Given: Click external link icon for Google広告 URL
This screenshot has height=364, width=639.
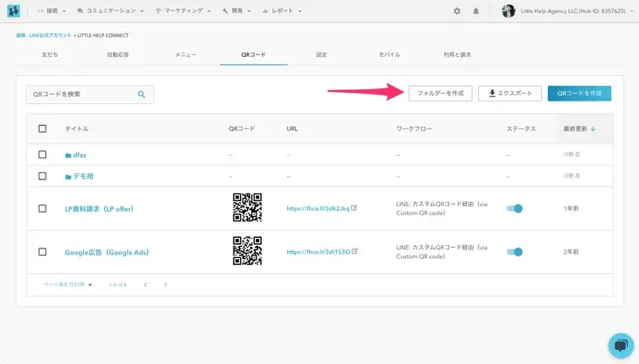Looking at the screenshot, I should [355, 252].
